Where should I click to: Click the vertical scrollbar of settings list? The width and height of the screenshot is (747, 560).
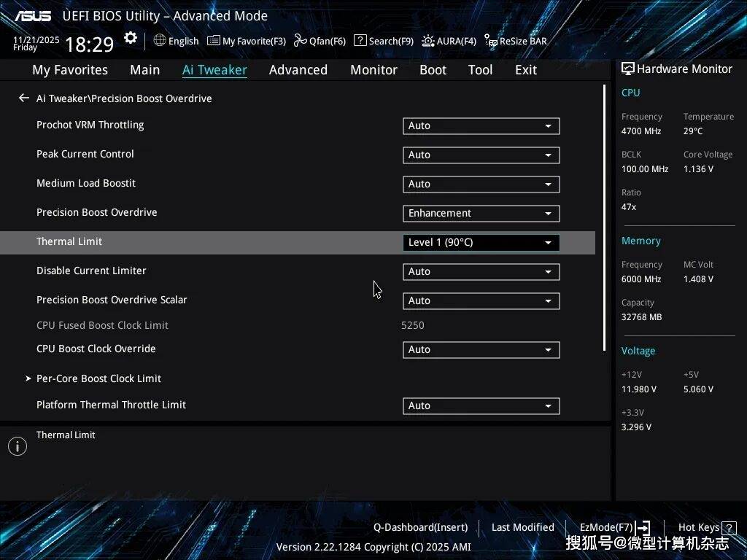(x=604, y=219)
